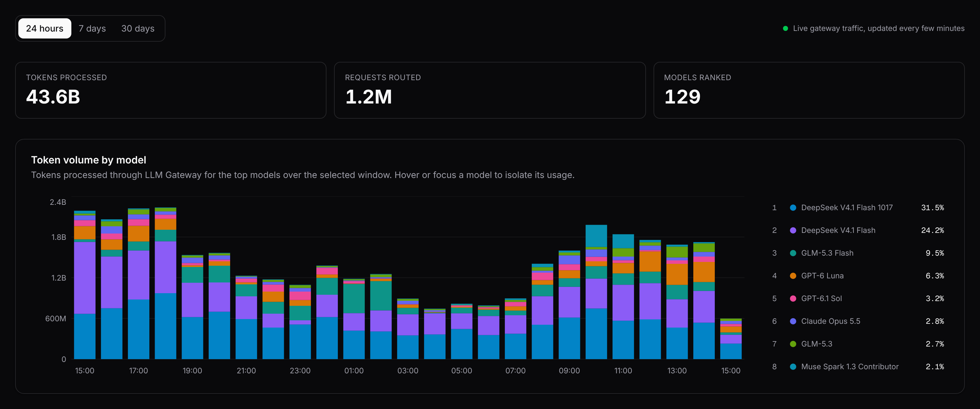This screenshot has width=980, height=409.
Task: Select the Muse Spark 1.3 Contributor label
Action: tap(850, 367)
